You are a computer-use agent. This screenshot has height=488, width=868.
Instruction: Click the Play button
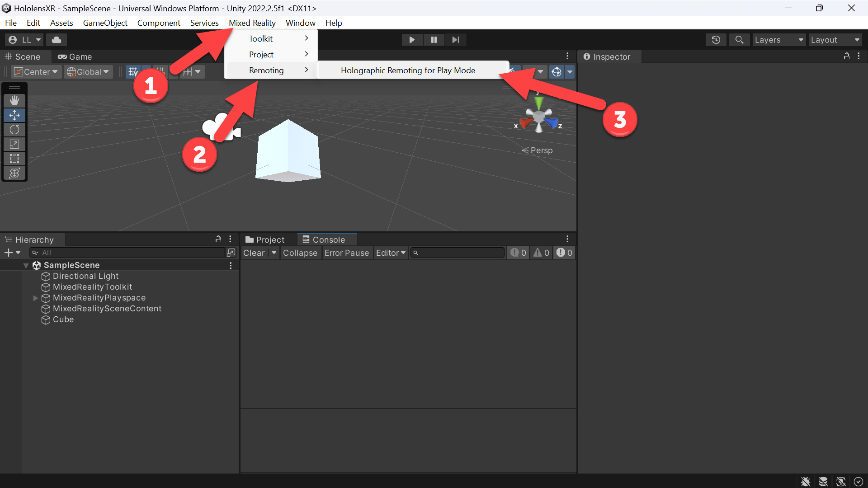coord(412,40)
